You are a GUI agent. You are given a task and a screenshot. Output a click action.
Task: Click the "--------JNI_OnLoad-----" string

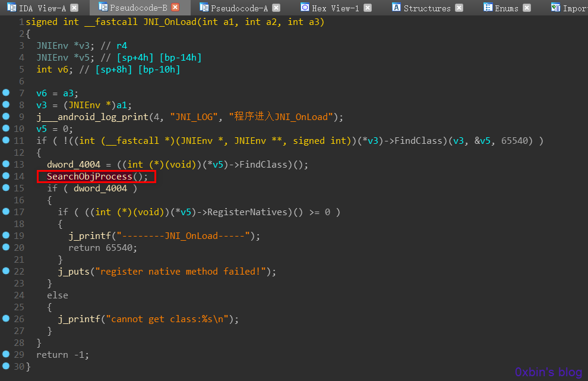click(x=184, y=236)
